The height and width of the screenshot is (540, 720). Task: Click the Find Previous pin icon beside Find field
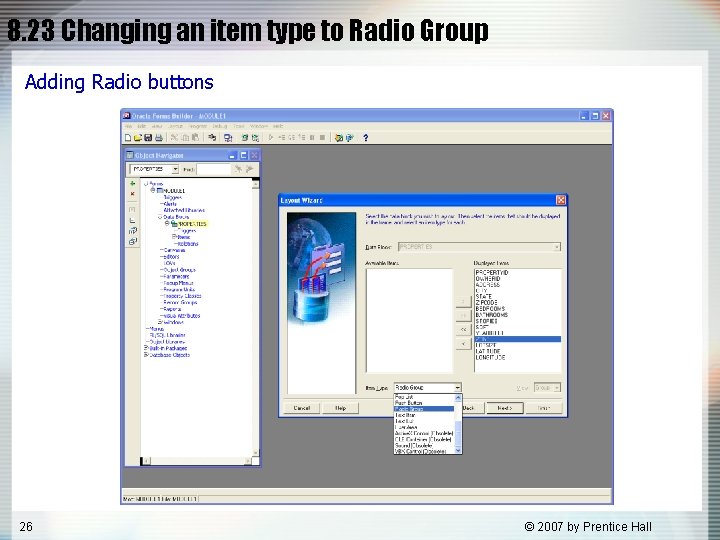pyautogui.click(x=249, y=169)
